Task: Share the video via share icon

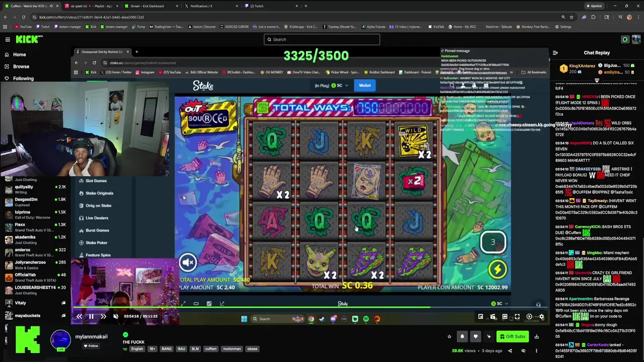Action: tap(510, 351)
